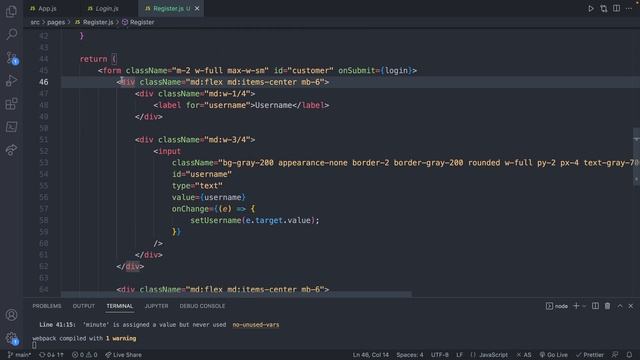Open editor More Actions ellipsis
640x360 pixels.
tap(629, 8)
